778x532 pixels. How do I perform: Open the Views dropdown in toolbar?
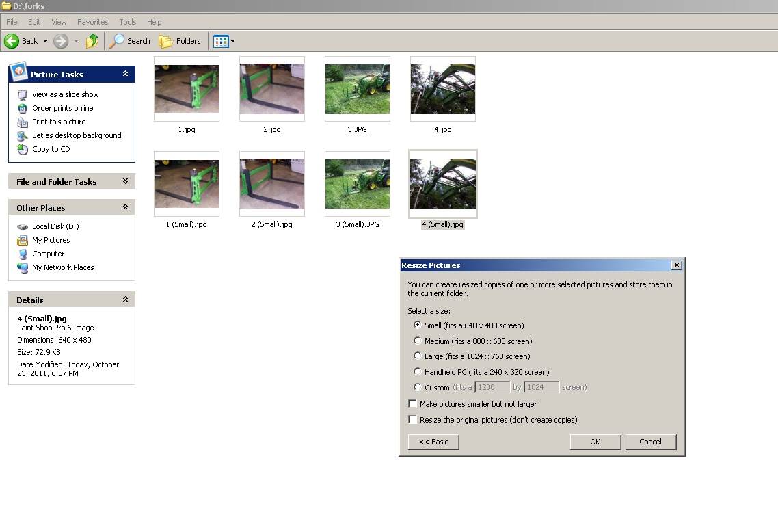point(224,41)
